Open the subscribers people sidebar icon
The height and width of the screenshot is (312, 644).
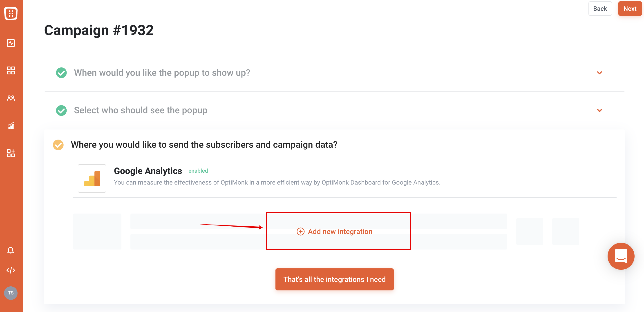point(11,98)
